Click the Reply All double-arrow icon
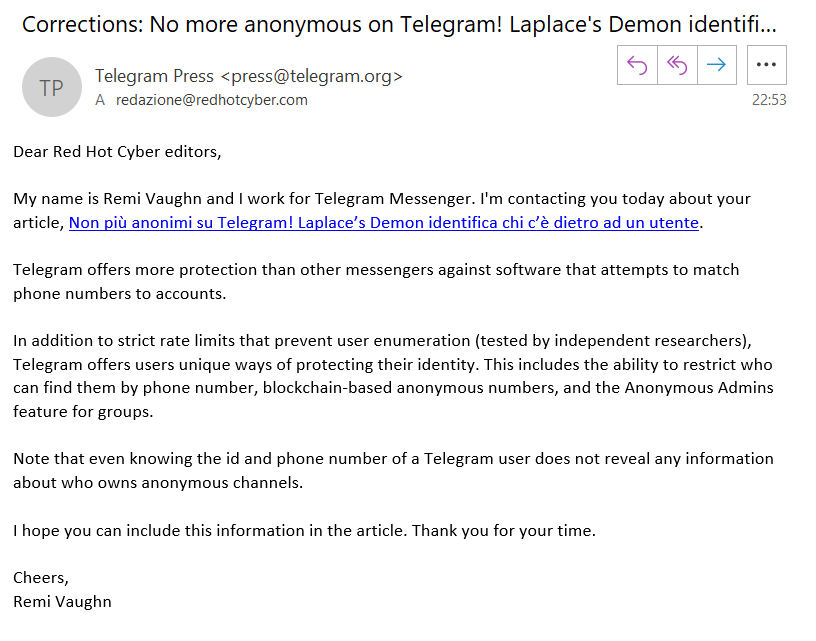 click(677, 65)
